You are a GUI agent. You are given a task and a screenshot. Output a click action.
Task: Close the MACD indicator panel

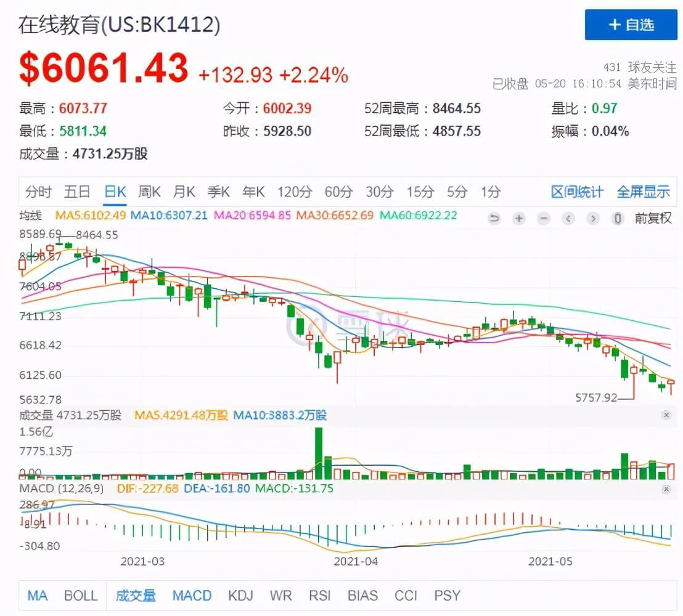point(666,489)
